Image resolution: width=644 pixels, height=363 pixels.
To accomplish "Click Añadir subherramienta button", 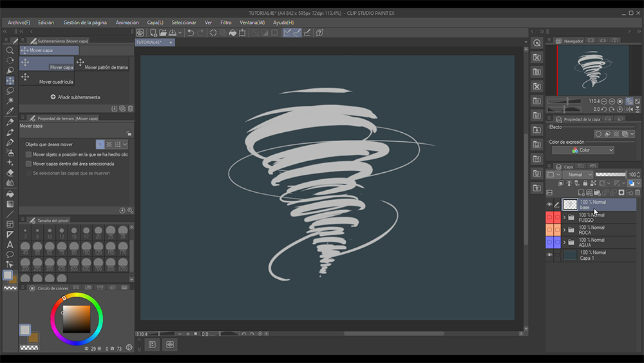I will [x=75, y=97].
